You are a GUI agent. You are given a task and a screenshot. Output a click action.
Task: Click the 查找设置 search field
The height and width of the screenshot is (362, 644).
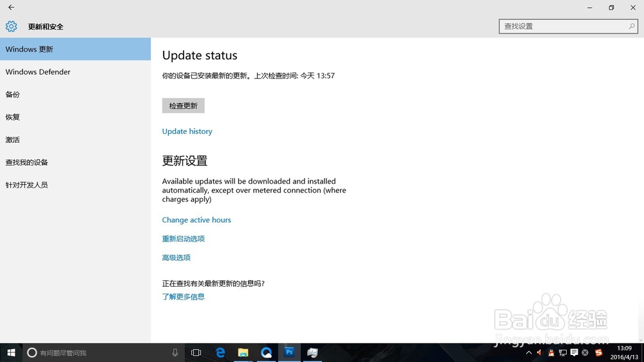pos(568,26)
